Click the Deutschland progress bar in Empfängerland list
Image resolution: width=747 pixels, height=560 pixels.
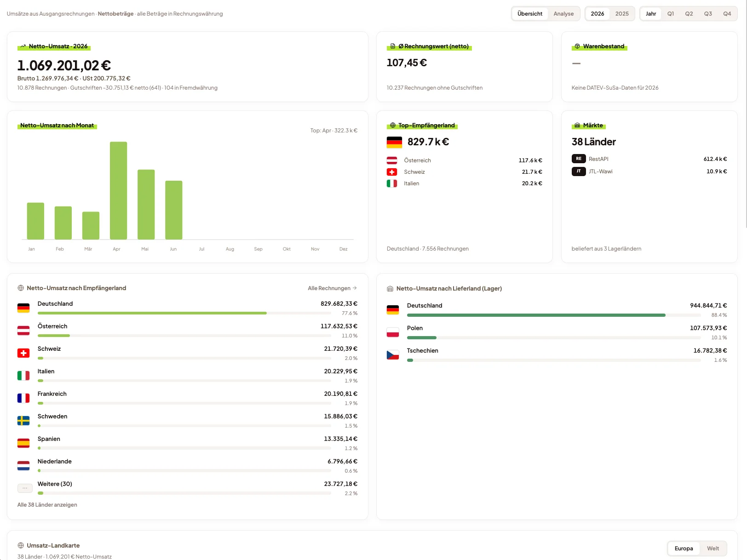184,313
